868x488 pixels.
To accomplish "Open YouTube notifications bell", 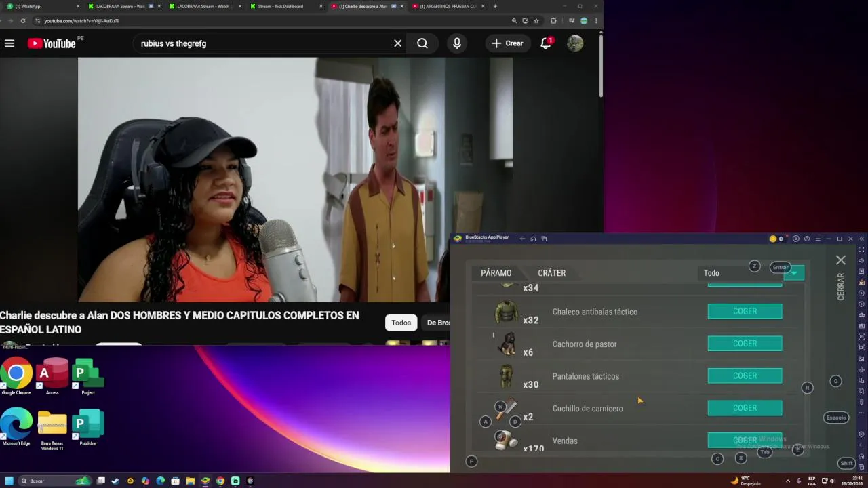I will tap(546, 43).
